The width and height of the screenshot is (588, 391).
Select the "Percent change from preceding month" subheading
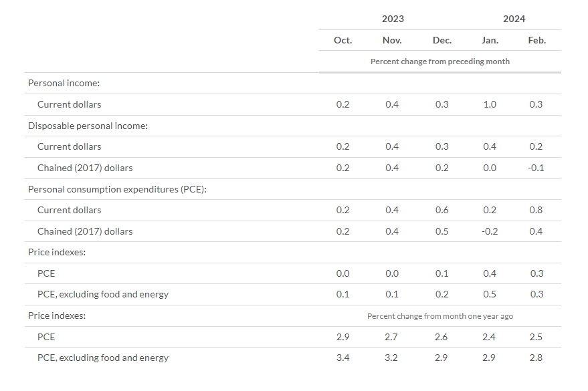(440, 61)
